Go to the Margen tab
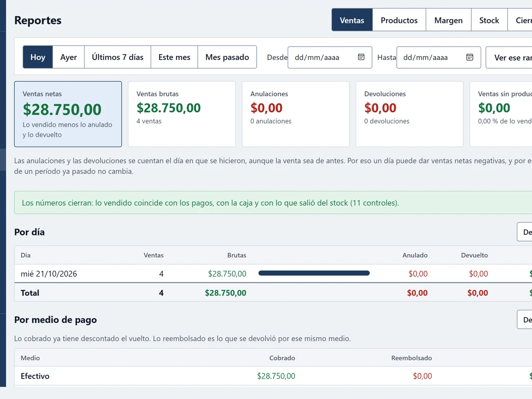The image size is (532, 399). (448, 20)
